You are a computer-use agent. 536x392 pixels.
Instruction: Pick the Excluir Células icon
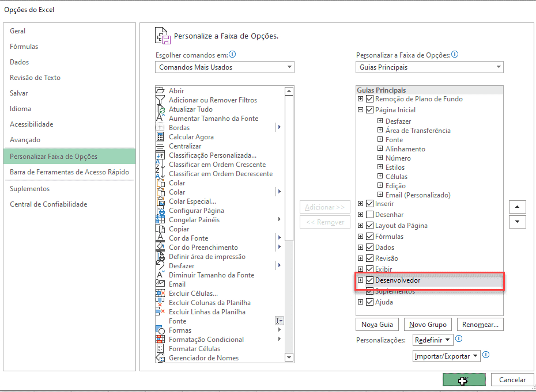160,294
